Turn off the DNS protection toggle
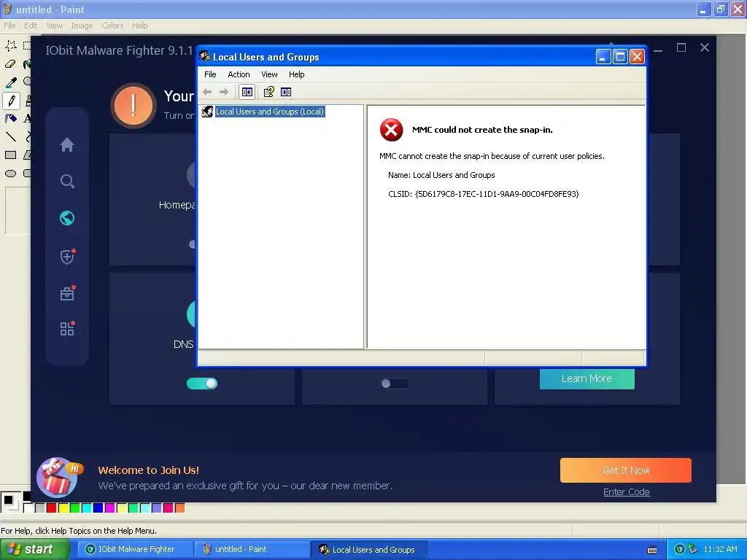747x560 pixels. click(202, 384)
